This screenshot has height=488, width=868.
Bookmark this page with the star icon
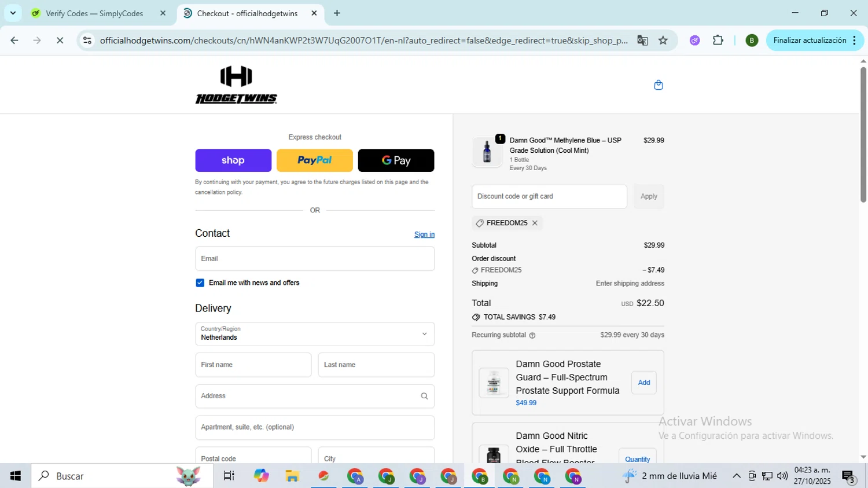coord(663,41)
